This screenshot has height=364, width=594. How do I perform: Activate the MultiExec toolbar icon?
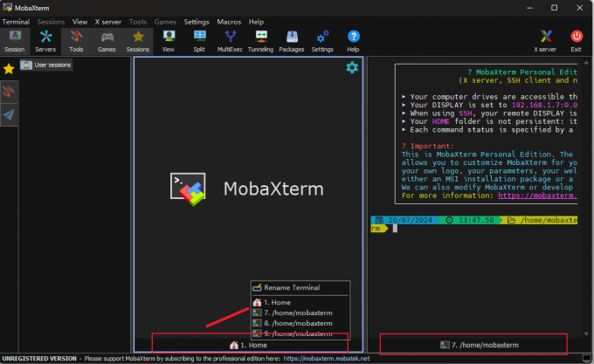coord(230,41)
